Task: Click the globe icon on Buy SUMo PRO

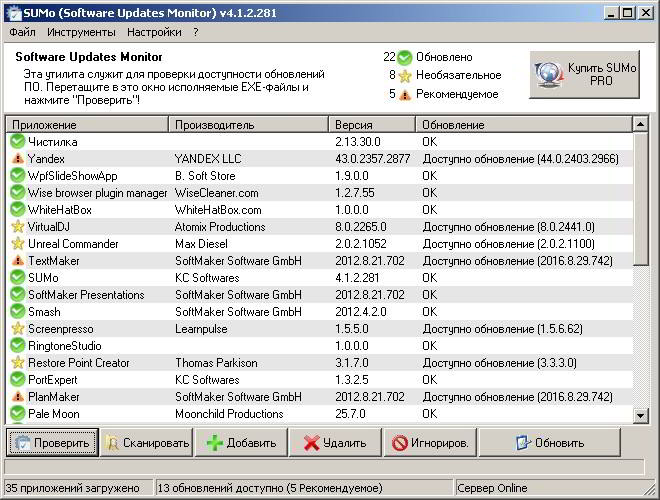Action: tap(549, 74)
